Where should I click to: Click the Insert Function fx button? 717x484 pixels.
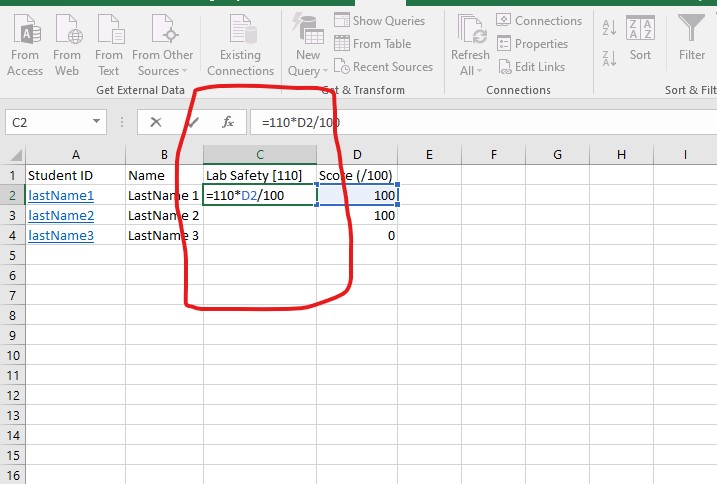point(228,122)
